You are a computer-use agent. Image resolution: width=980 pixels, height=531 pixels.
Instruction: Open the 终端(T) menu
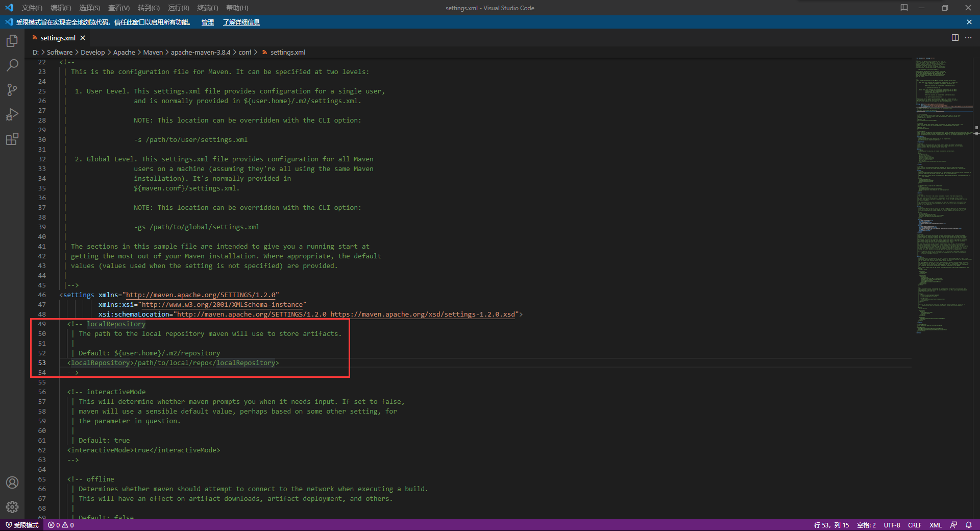click(207, 8)
